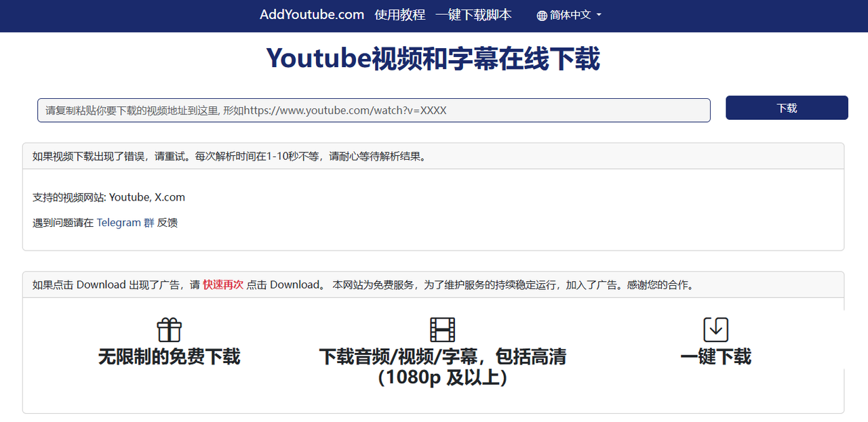This screenshot has height=422, width=868.
Task: Open the 一键下载脚本 navigation link
Action: tap(473, 15)
